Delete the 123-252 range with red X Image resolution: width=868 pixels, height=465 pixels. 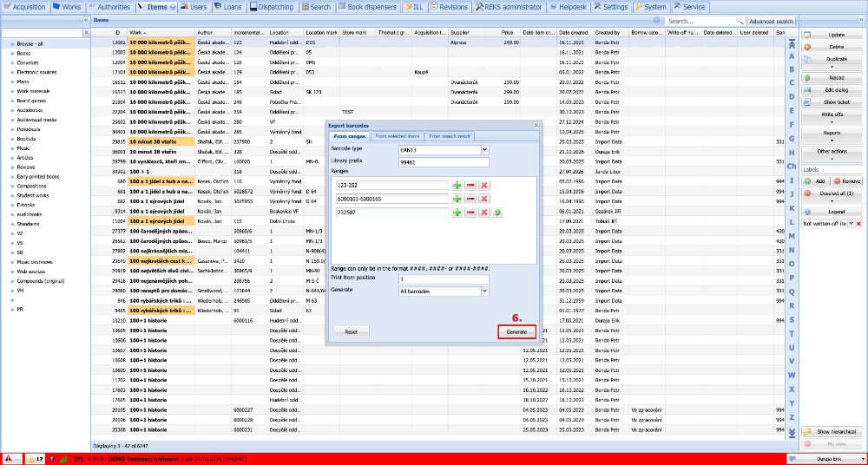[483, 185]
